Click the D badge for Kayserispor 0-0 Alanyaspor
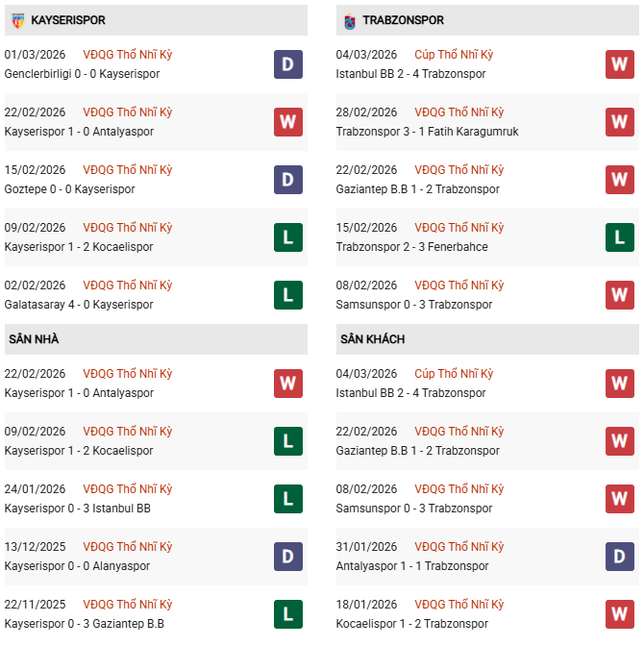This screenshot has height=646, width=644. 287,557
